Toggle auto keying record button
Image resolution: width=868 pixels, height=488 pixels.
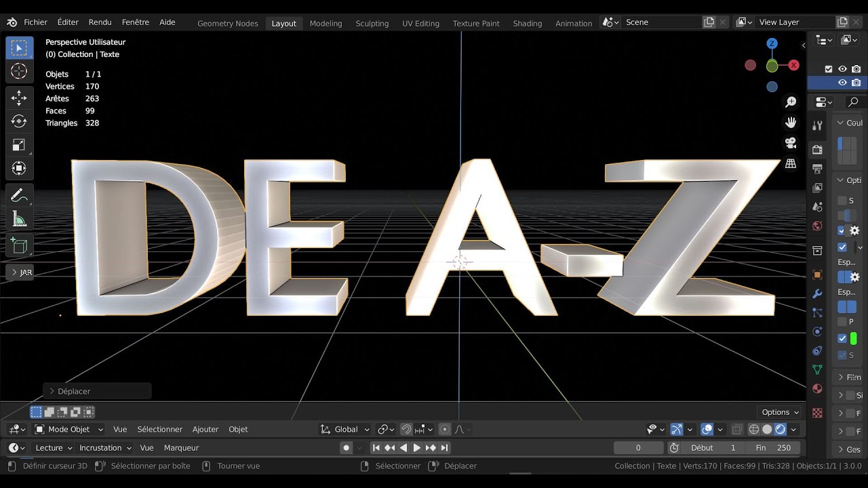pyautogui.click(x=347, y=447)
